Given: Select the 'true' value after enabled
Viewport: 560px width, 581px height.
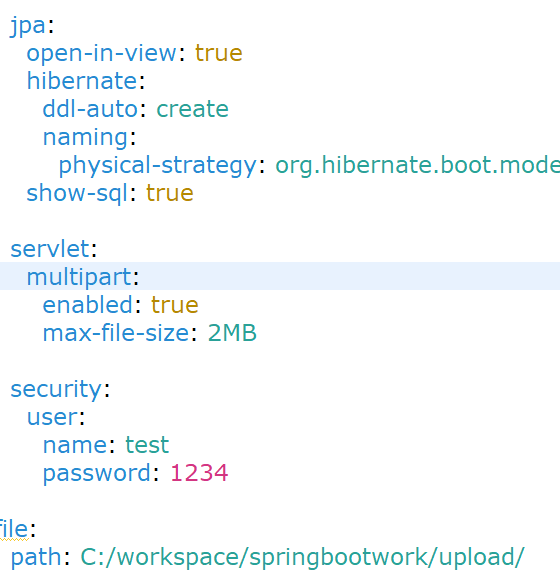Looking at the screenshot, I should tap(175, 305).
